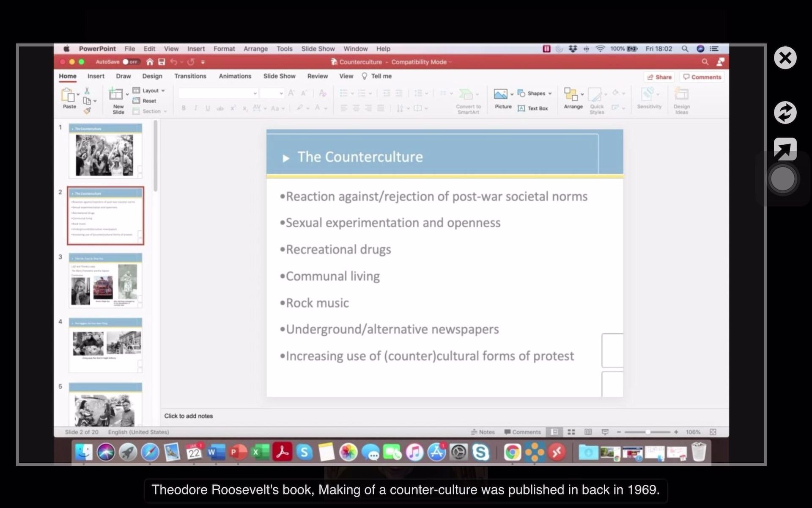812x508 pixels.
Task: Click the Share button top right
Action: (659, 77)
